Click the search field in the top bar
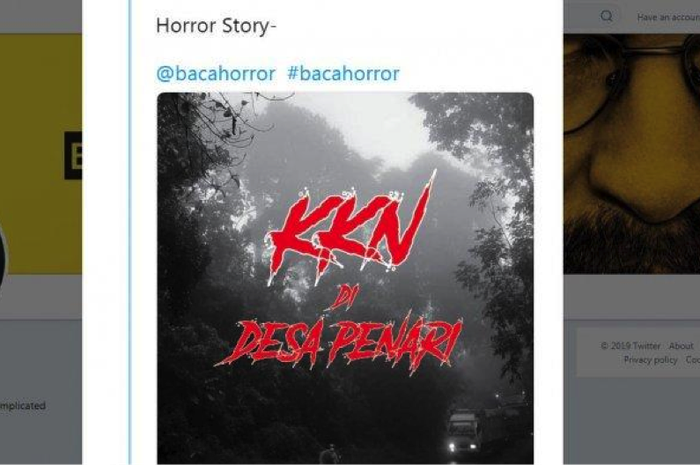Image resolution: width=700 pixels, height=465 pixels. tap(594, 17)
